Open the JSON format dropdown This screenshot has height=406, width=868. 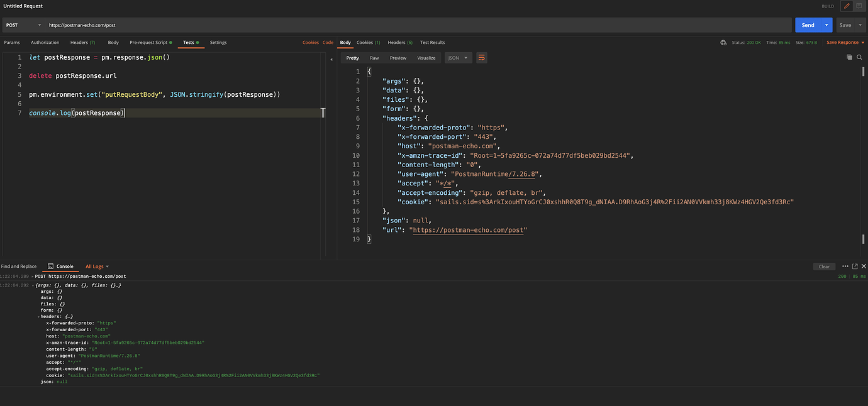[458, 57]
